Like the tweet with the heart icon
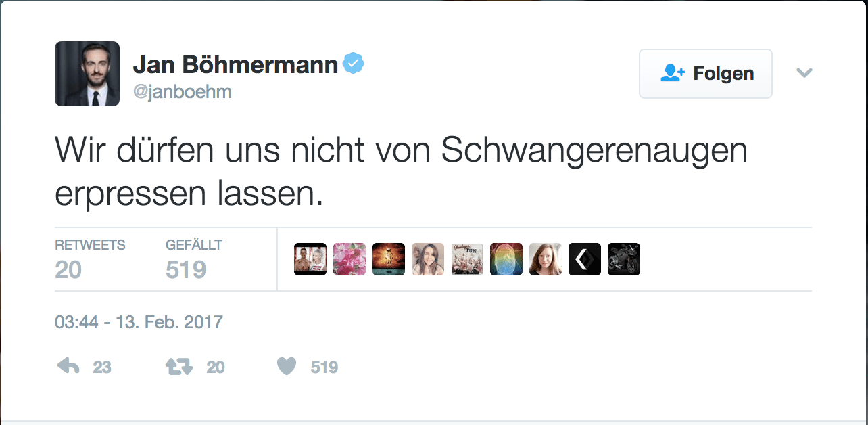The width and height of the screenshot is (868, 425). (287, 367)
